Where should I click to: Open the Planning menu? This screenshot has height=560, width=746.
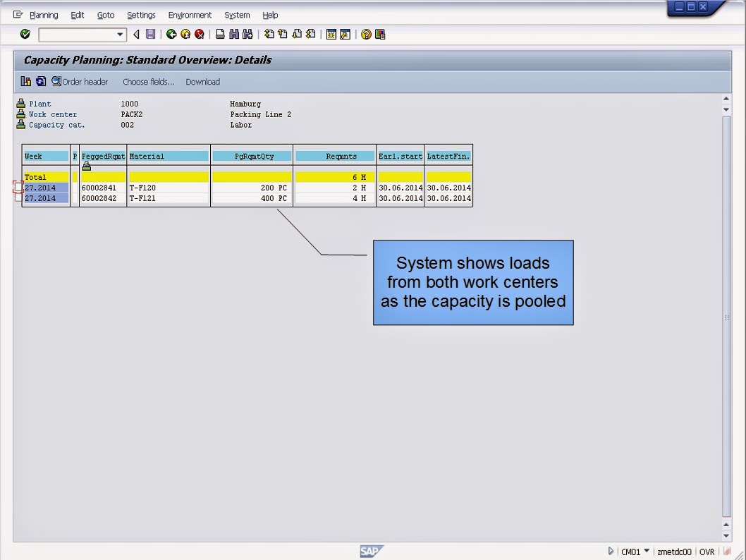point(44,15)
